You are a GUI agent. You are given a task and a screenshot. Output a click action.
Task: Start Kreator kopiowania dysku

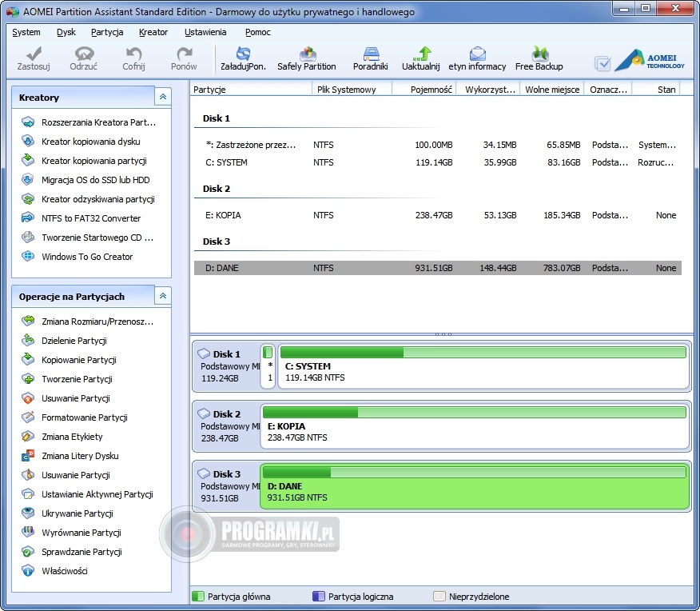click(81, 141)
